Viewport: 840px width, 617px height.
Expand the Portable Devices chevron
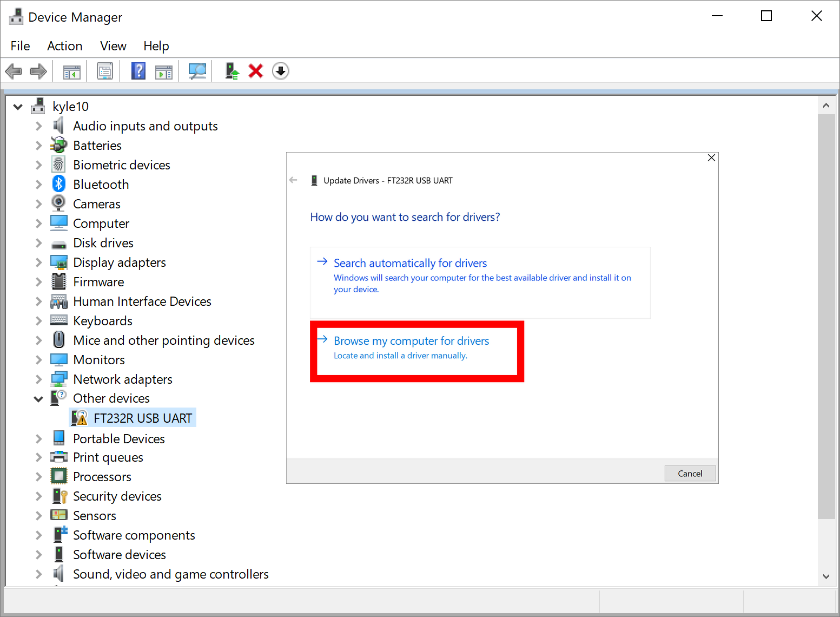click(38, 439)
